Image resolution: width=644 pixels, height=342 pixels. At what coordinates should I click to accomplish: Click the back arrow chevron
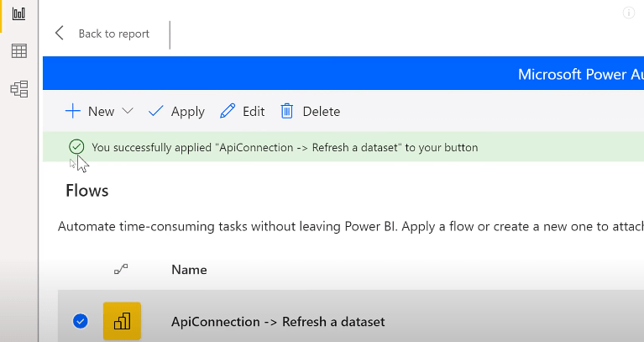60,34
